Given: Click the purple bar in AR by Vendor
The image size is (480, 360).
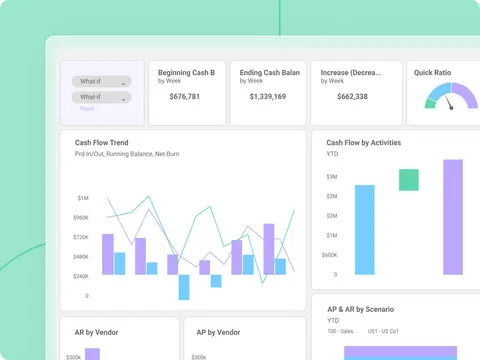Looking at the screenshot, I should click(92, 354).
